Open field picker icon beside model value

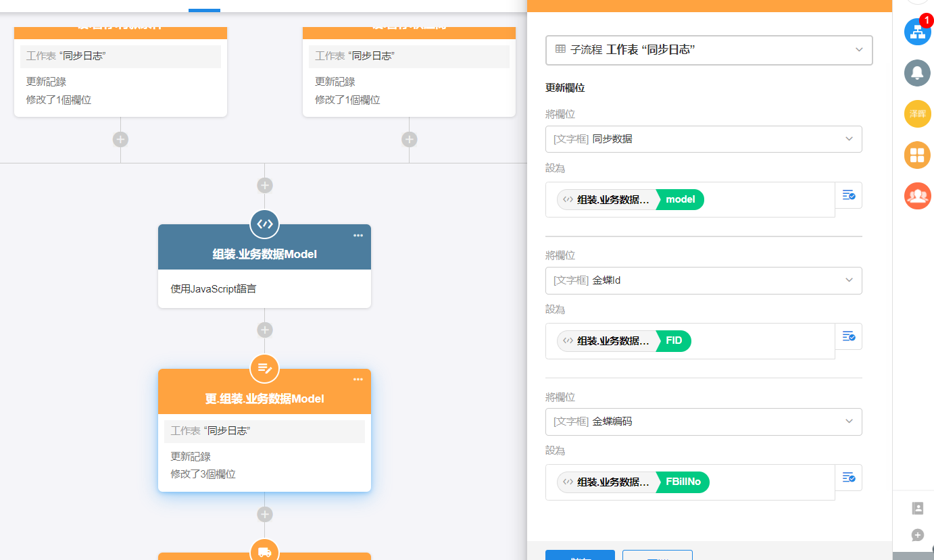click(x=848, y=195)
